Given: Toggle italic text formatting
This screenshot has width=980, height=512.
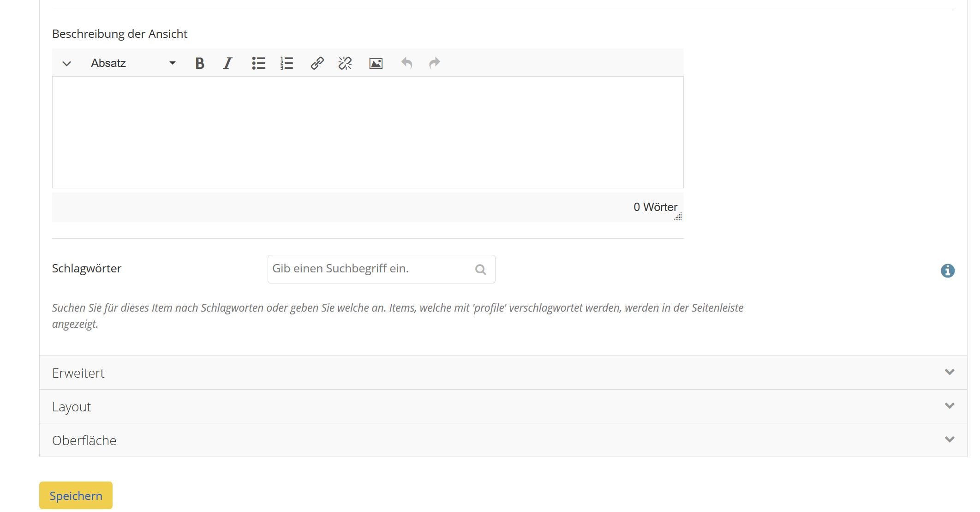Looking at the screenshot, I should (x=227, y=63).
